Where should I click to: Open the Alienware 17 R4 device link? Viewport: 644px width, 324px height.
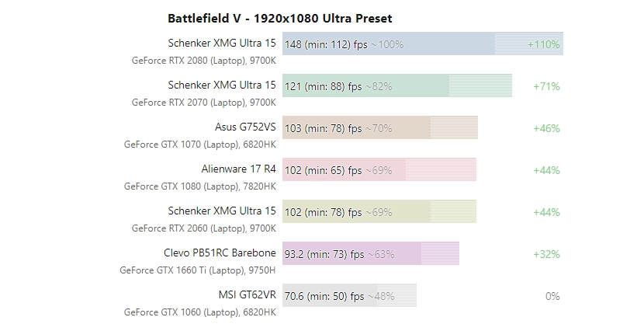pyautogui.click(x=238, y=169)
